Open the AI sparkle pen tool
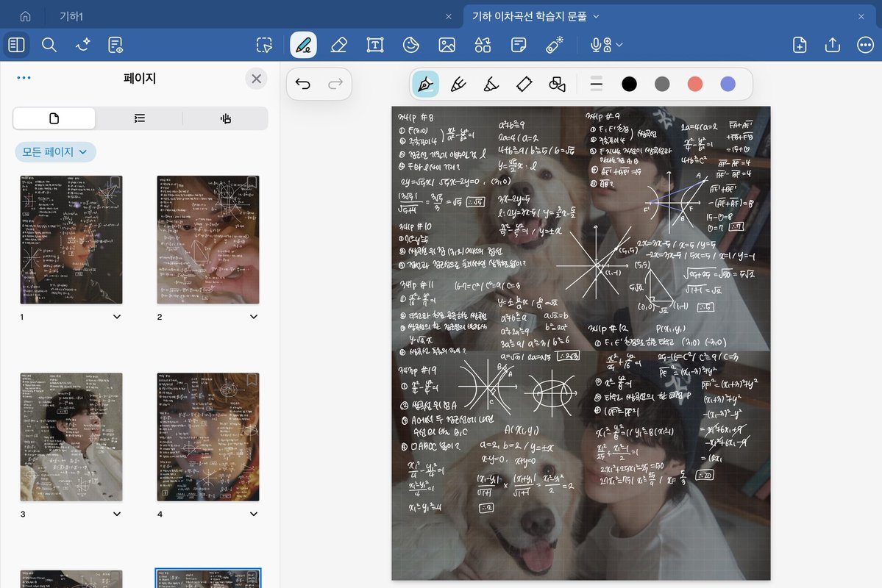 pyautogui.click(x=82, y=45)
